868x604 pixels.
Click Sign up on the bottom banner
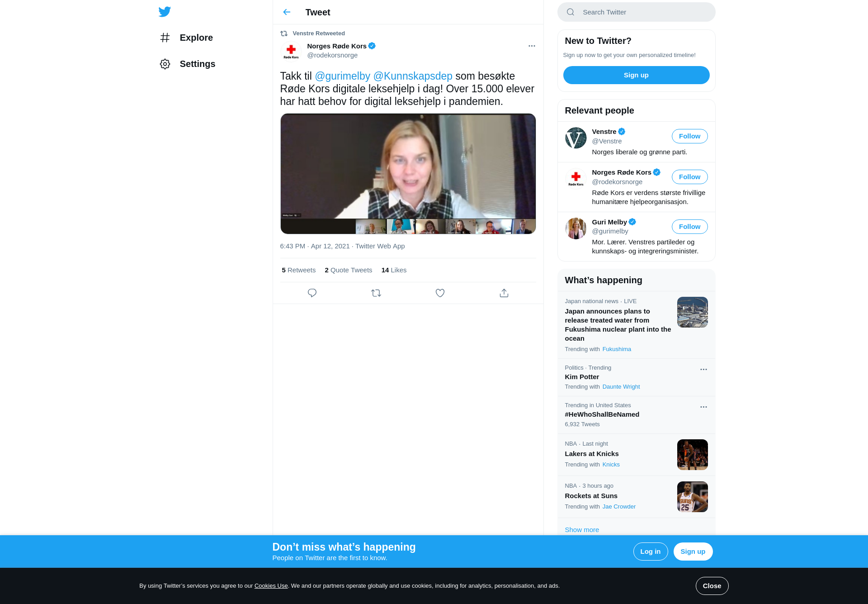tap(693, 552)
